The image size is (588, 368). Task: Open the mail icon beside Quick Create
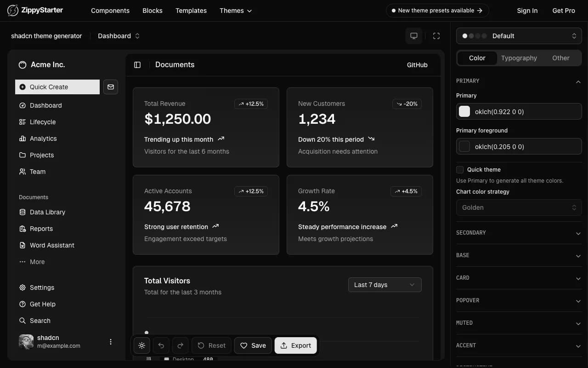pyautogui.click(x=110, y=87)
